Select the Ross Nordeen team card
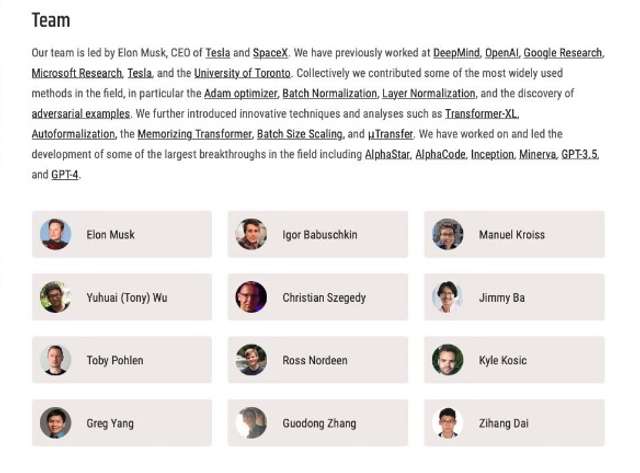This screenshot has height=473, width=640. (318, 360)
